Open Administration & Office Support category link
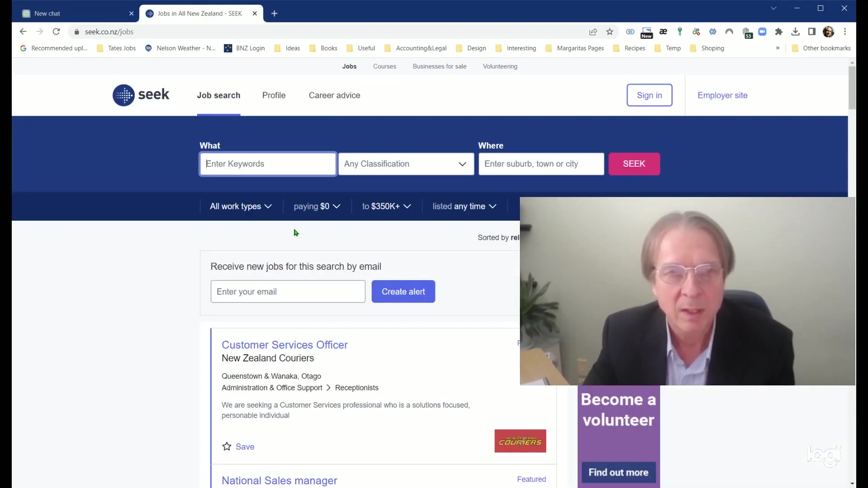Viewport: 868px width, 488px height. (272, 388)
